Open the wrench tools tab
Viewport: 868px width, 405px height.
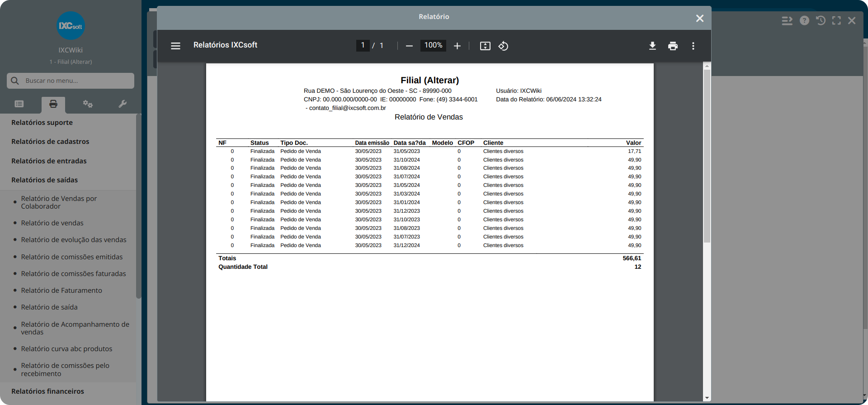(x=123, y=104)
